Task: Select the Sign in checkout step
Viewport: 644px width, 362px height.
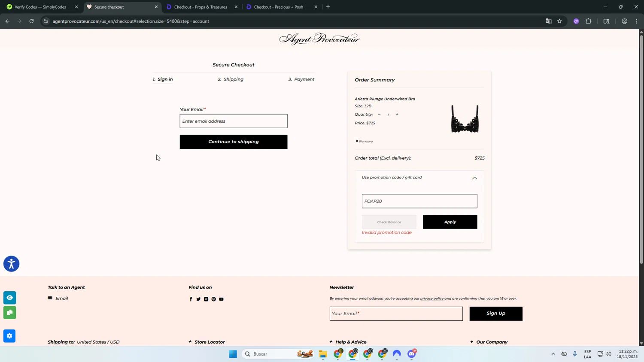Action: click(x=163, y=79)
